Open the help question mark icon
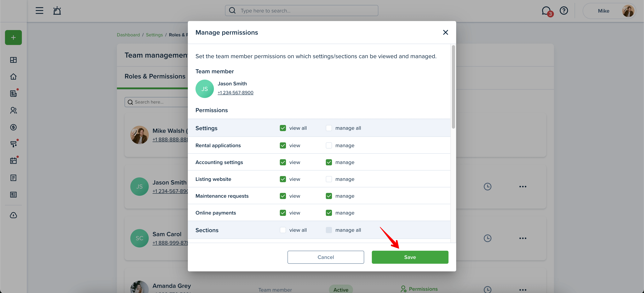Viewport: 644px width, 293px height. point(564,11)
